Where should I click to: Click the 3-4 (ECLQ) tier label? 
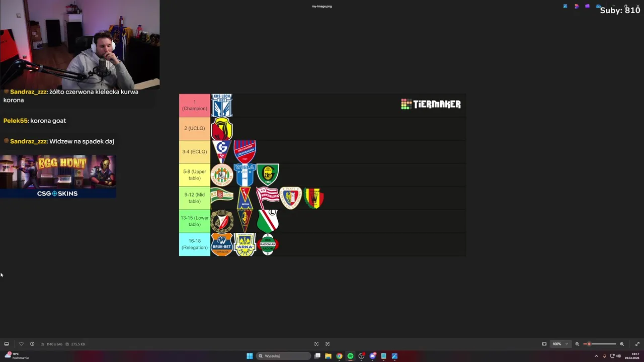pos(195,151)
